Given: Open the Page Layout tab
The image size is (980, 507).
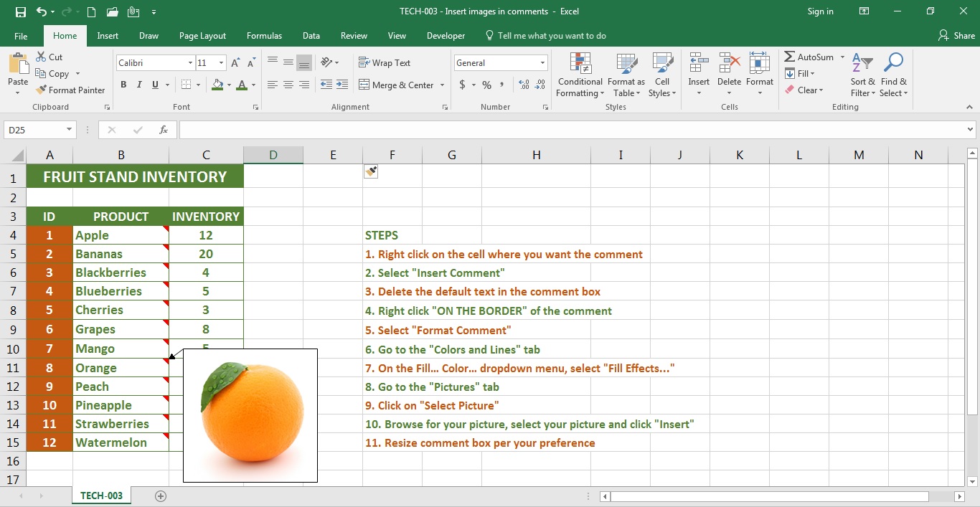Looking at the screenshot, I should pos(202,36).
